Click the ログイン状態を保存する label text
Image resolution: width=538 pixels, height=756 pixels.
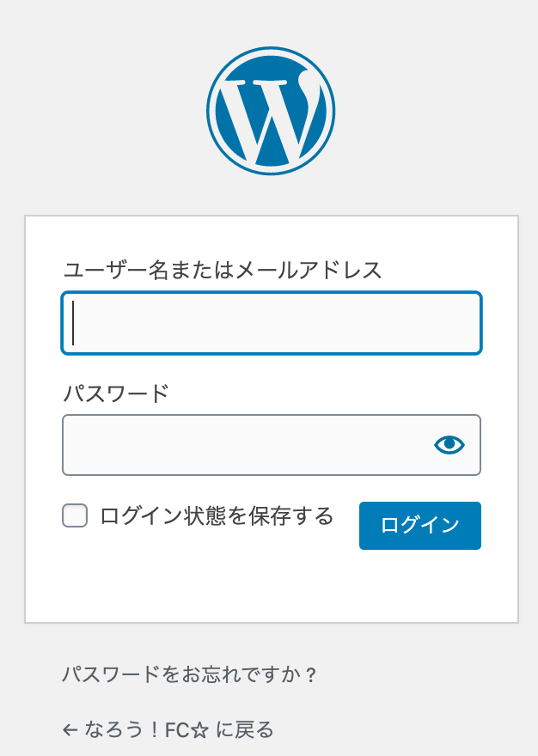click(217, 515)
